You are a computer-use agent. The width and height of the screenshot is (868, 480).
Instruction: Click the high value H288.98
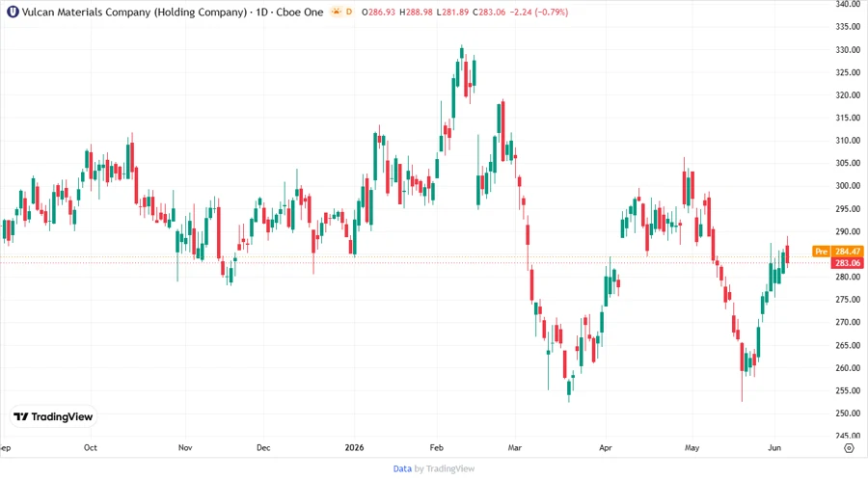(x=416, y=12)
